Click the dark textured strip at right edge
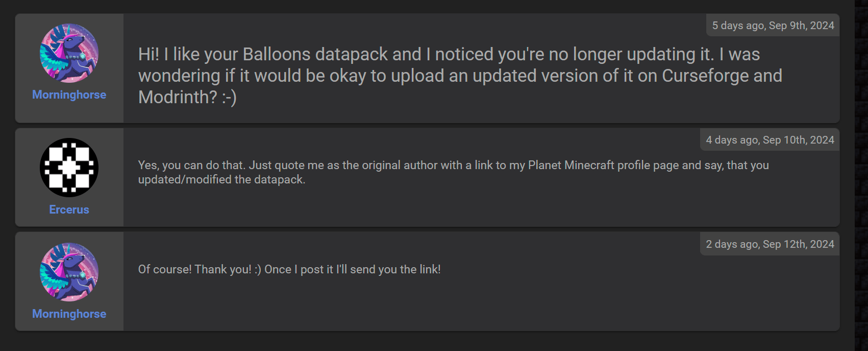This screenshot has width=868, height=351. click(861, 175)
